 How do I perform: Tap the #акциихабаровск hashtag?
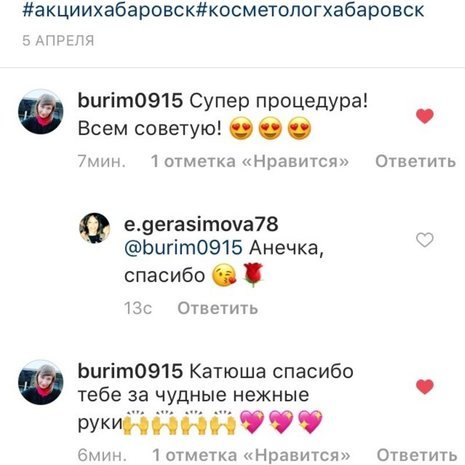point(108,10)
